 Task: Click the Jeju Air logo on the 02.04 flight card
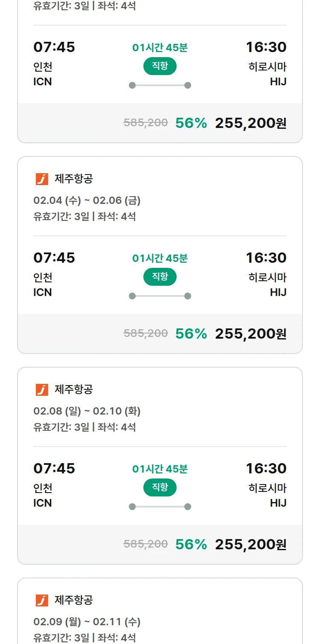click(x=42, y=179)
